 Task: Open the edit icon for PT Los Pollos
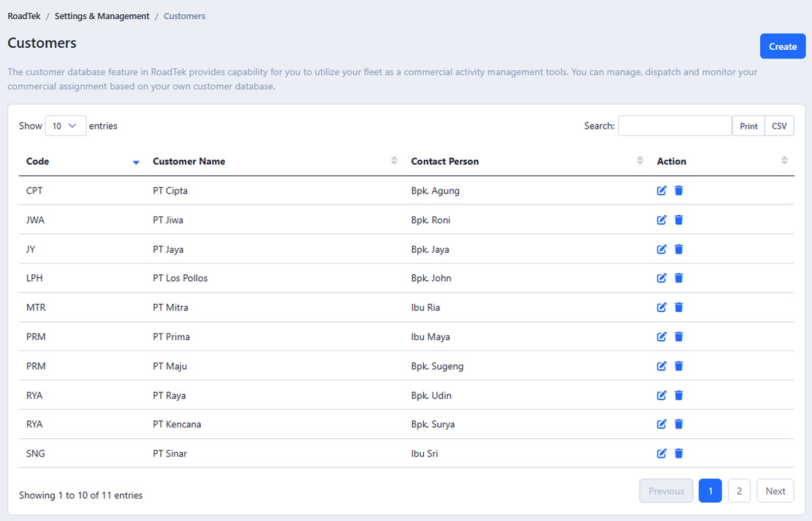pos(661,278)
